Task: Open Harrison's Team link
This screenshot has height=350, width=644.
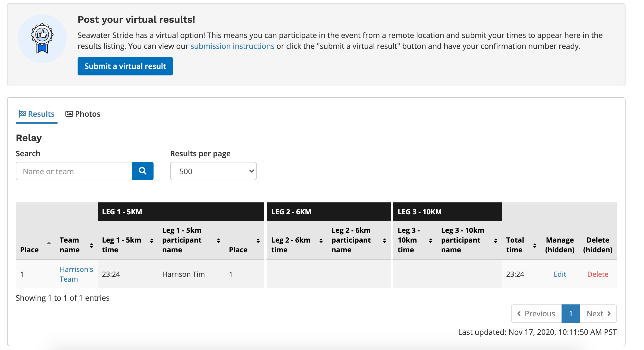Action: 76,274
